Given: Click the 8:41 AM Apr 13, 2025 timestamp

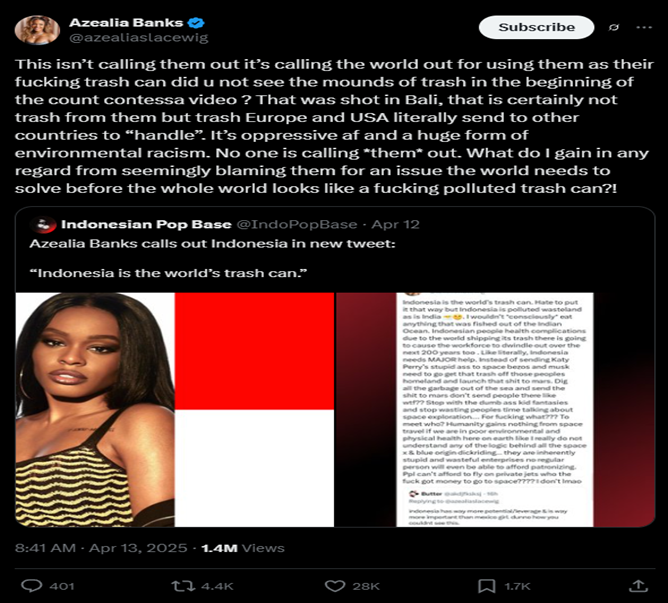Looking at the screenshot, I should 101,548.
